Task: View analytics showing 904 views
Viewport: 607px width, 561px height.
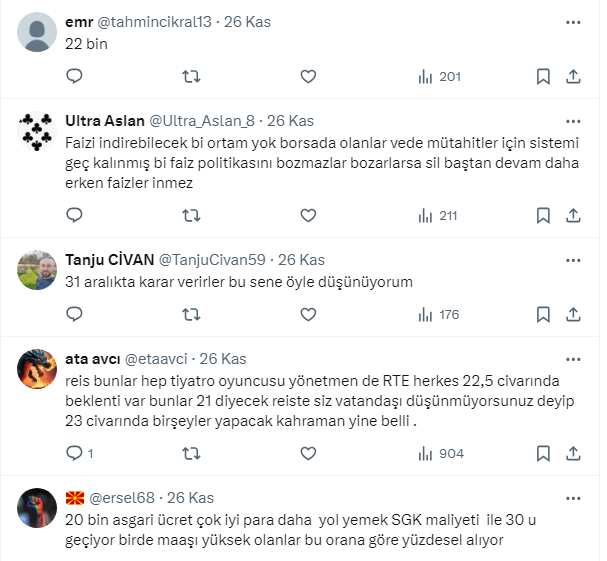Action: (440, 453)
